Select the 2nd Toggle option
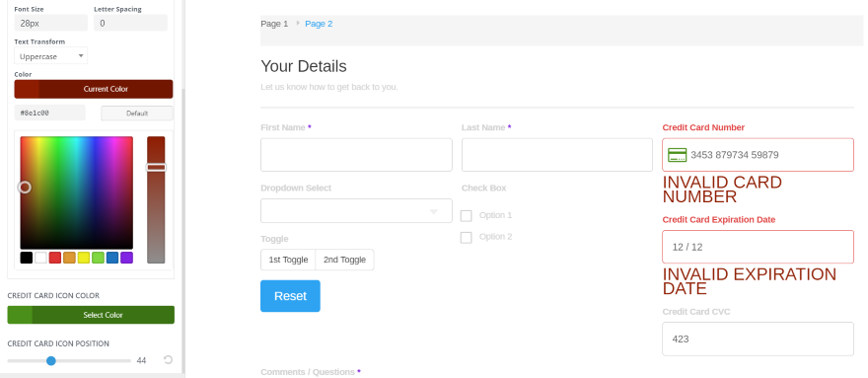This screenshot has height=378, width=868. pyautogui.click(x=345, y=260)
